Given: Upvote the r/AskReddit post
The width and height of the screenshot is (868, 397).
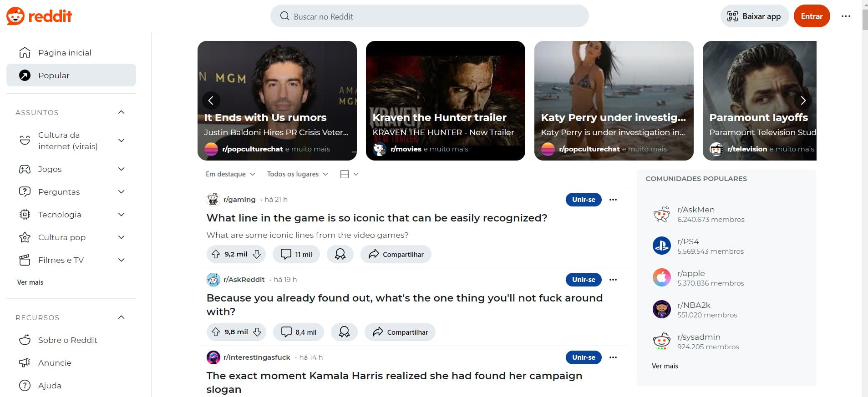Looking at the screenshot, I should [216, 332].
